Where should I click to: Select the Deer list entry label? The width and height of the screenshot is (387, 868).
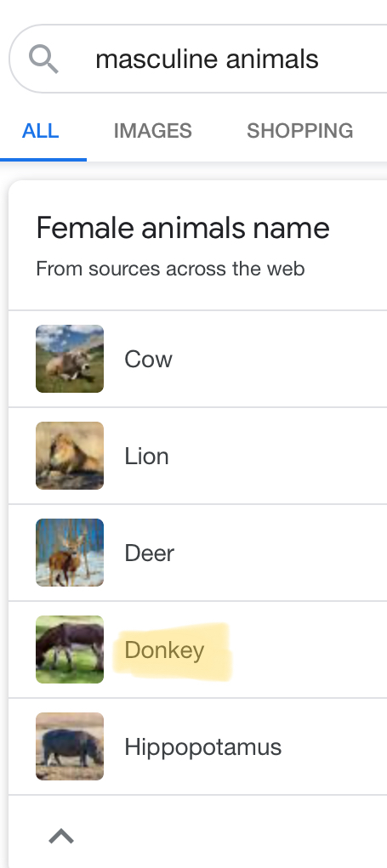[150, 553]
